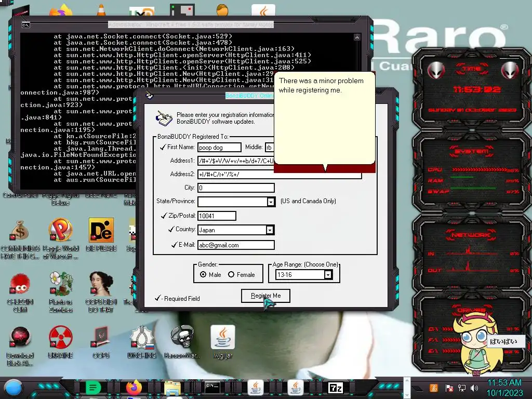Click the console window scrollbar up arrow

357,37
